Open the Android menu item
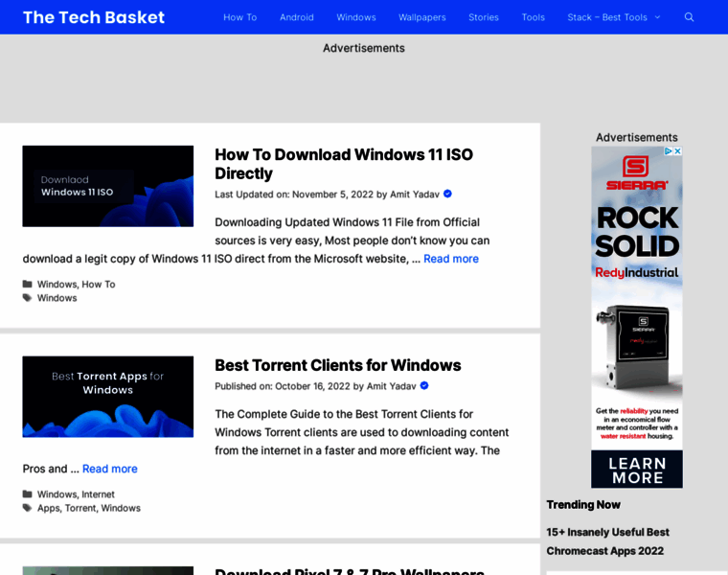Image resolution: width=728 pixels, height=575 pixels. coord(297,17)
